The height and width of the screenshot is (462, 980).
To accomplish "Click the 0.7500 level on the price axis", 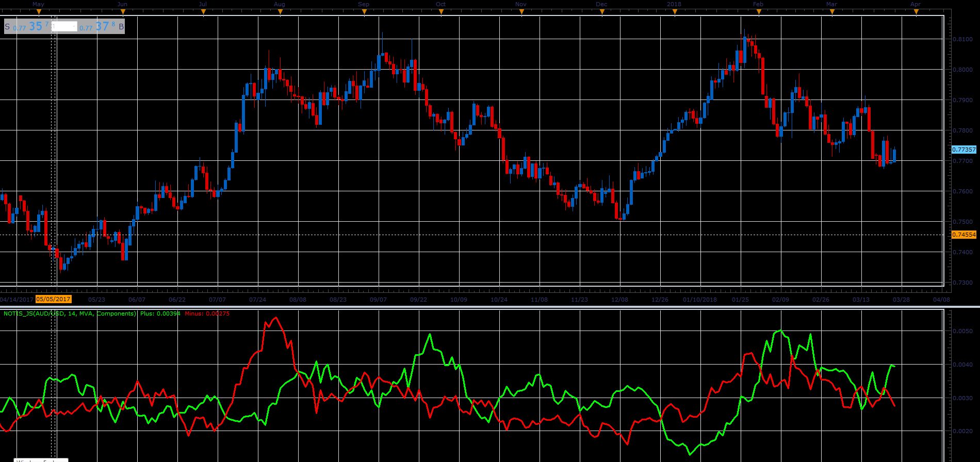I will 962,222.
